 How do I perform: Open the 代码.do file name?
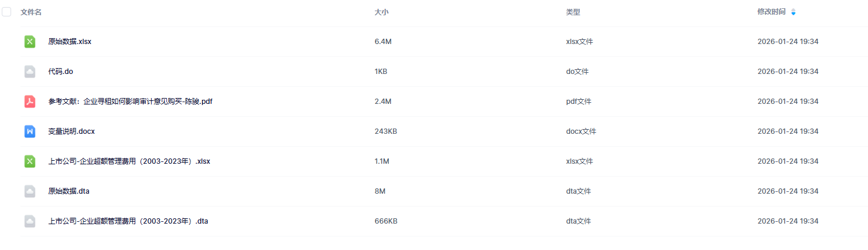60,72
